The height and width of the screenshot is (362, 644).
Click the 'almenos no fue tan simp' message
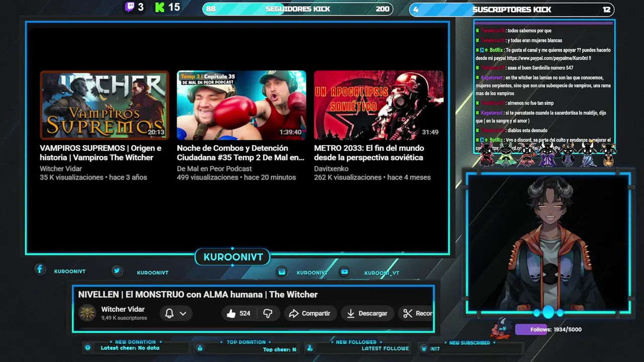(x=530, y=103)
